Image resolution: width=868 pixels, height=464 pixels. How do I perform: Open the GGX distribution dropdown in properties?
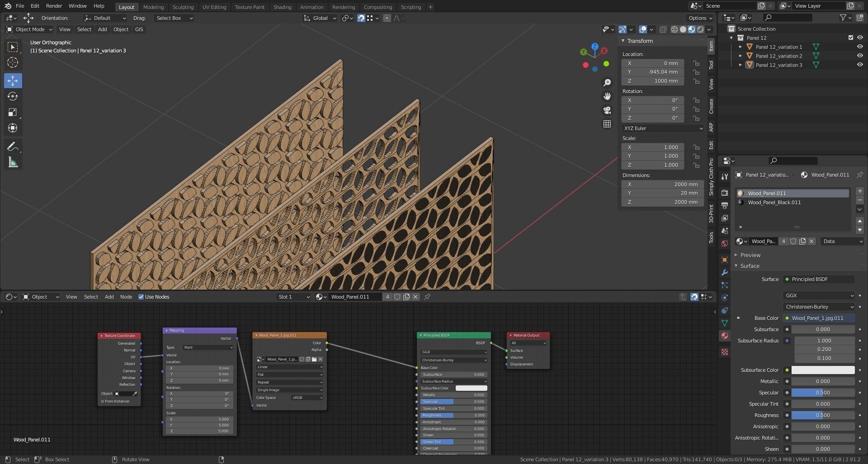[819, 295]
